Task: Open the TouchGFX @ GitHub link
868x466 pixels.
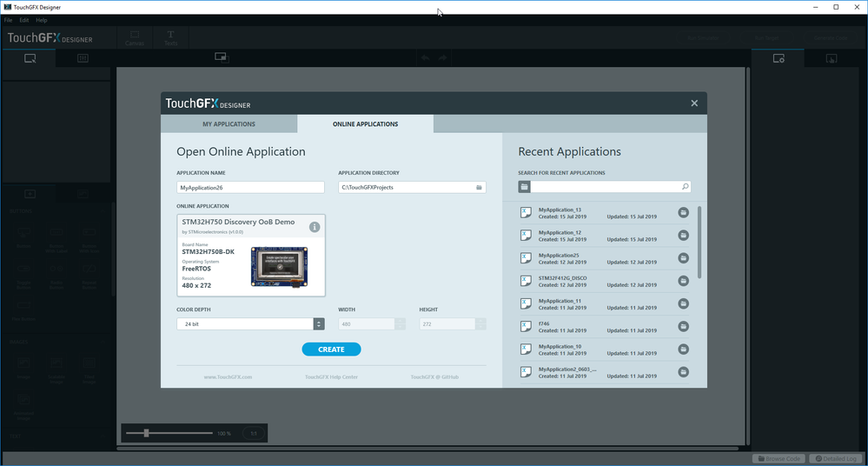Action: coord(434,376)
